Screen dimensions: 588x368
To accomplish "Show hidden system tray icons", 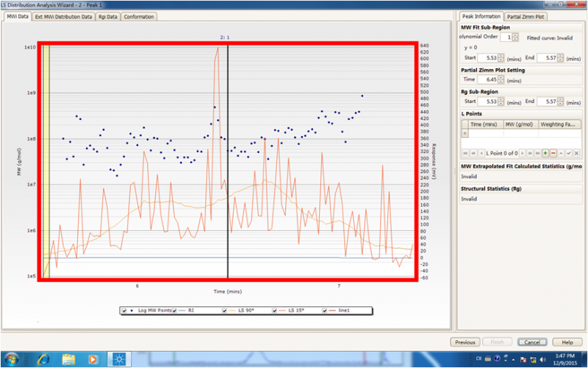I will 513,360.
